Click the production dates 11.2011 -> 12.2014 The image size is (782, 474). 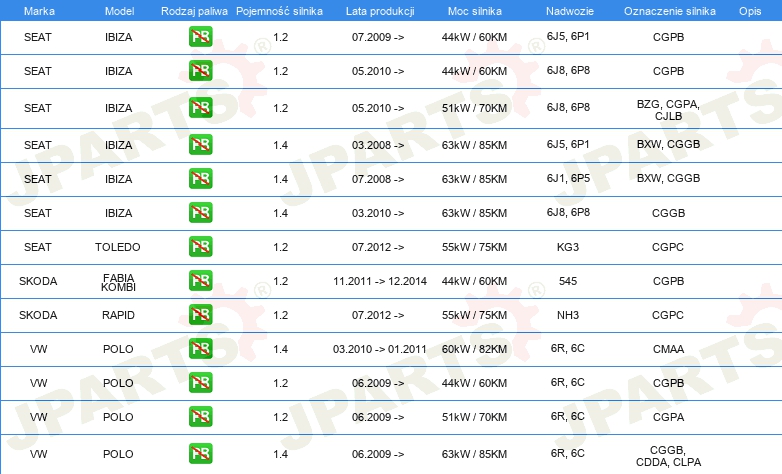click(380, 281)
